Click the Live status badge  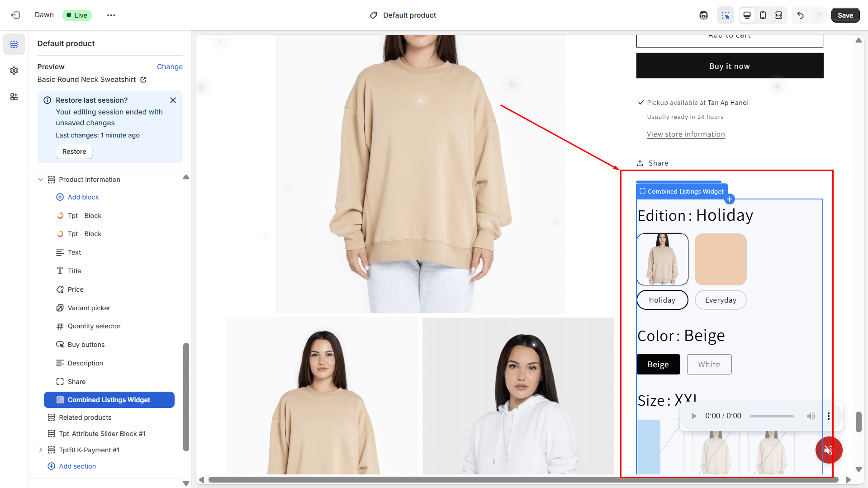coord(77,15)
